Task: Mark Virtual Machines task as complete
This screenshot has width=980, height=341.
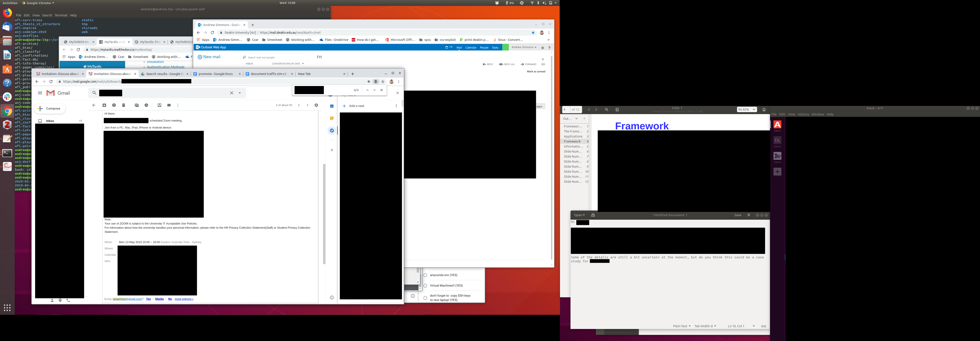Action: click(x=425, y=285)
